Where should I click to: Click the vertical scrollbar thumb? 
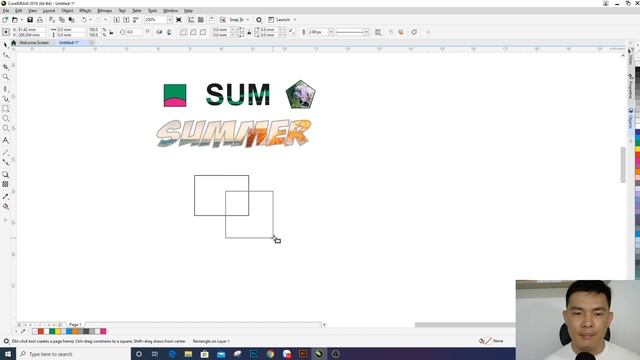(623, 165)
